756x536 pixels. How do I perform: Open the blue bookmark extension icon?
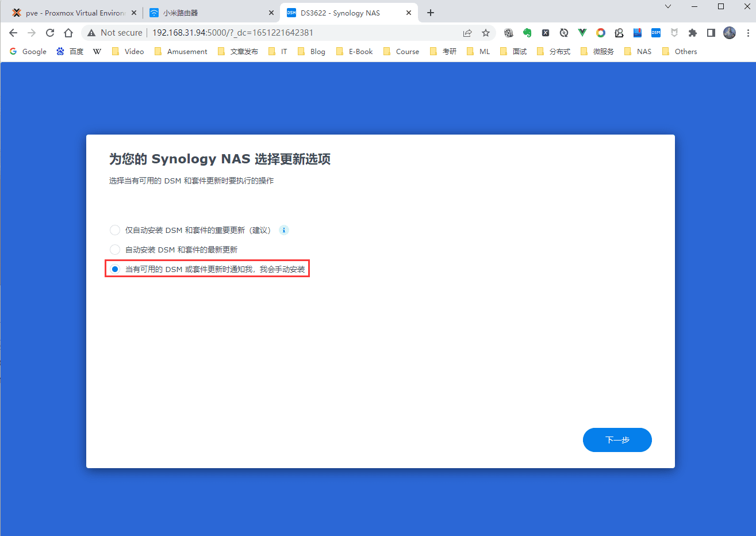click(638, 33)
